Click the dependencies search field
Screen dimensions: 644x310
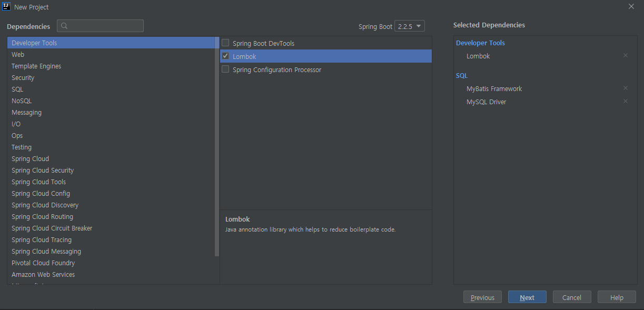point(100,26)
